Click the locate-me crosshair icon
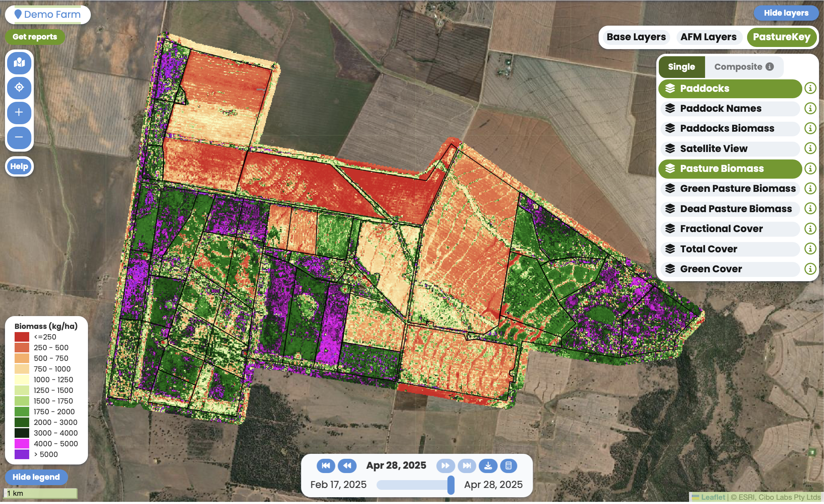Image resolution: width=824 pixels, height=504 pixels. coord(19,87)
